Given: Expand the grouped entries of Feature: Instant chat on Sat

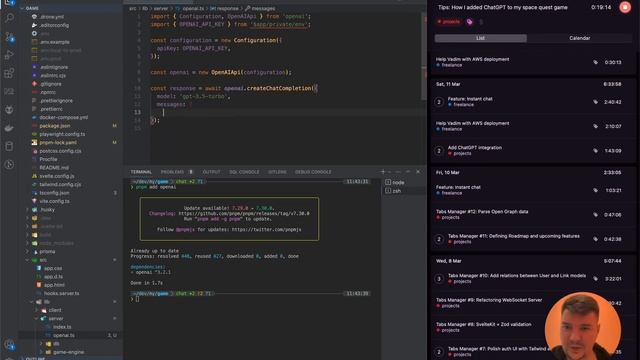Looking at the screenshot, I should (x=439, y=102).
